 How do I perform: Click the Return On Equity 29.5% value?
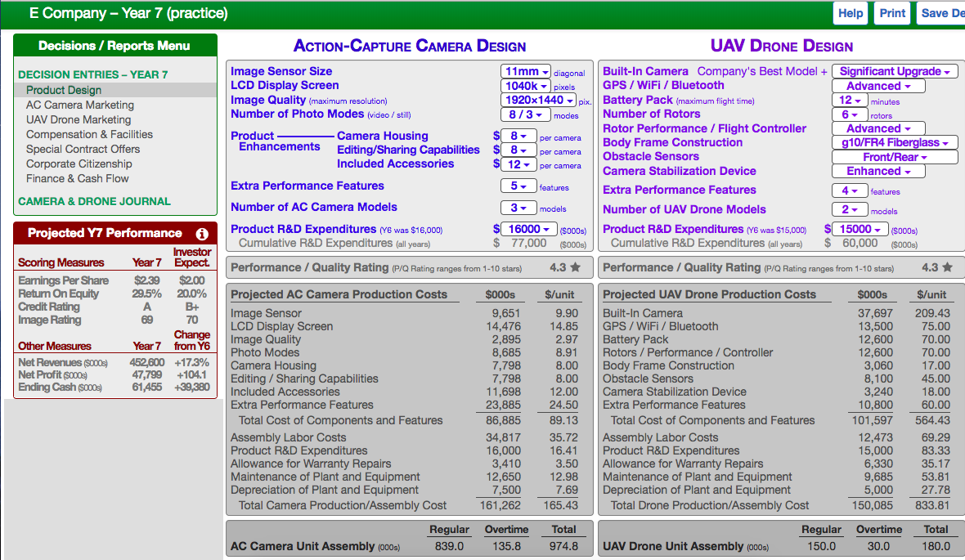click(146, 293)
